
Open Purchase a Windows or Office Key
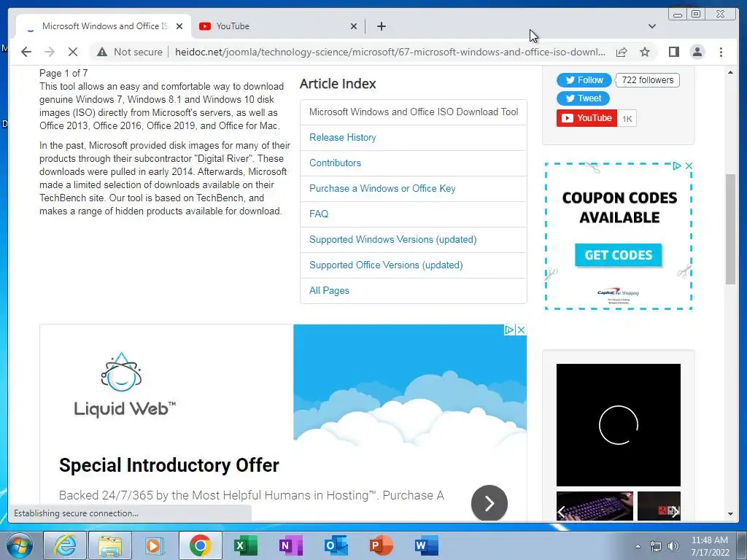(x=382, y=189)
